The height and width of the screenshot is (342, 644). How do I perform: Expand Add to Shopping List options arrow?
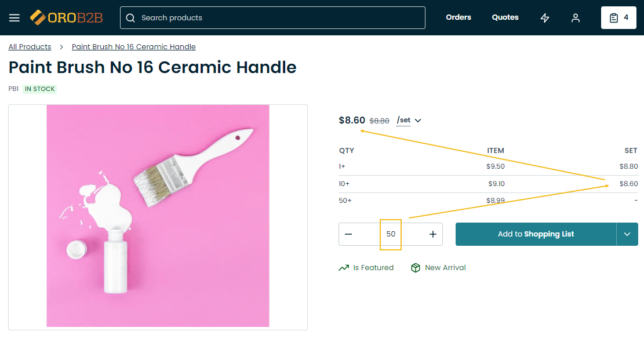coord(627,234)
